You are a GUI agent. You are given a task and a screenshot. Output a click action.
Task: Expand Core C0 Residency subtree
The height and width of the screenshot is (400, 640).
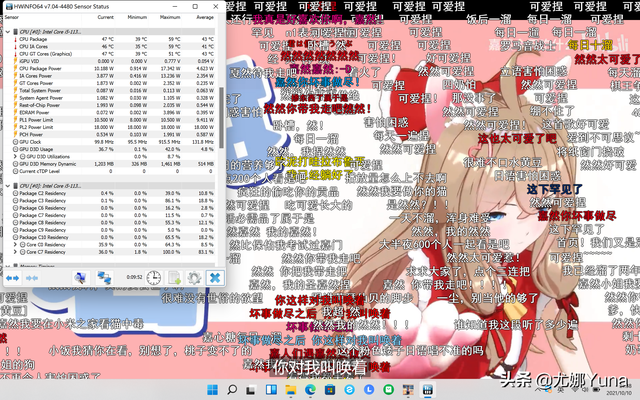16,245
